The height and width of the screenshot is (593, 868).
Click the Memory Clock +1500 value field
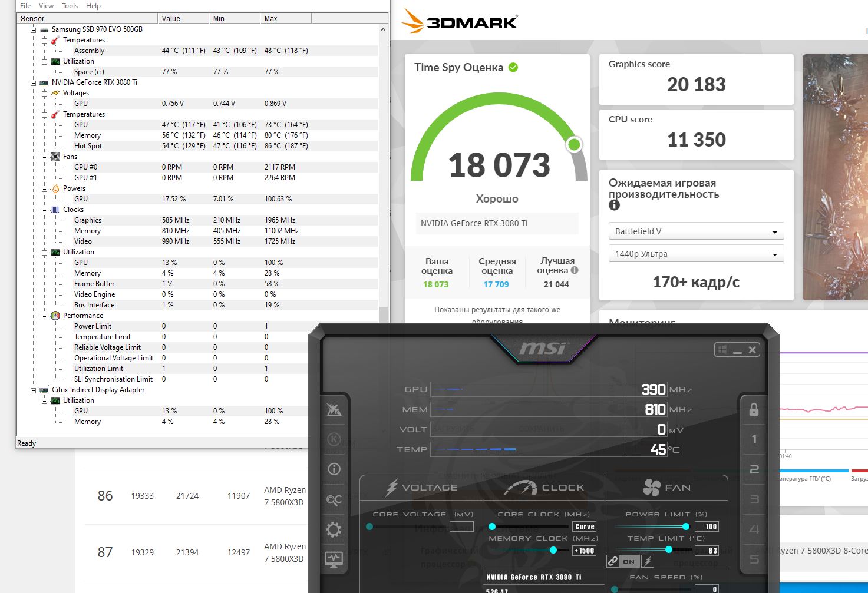click(585, 551)
